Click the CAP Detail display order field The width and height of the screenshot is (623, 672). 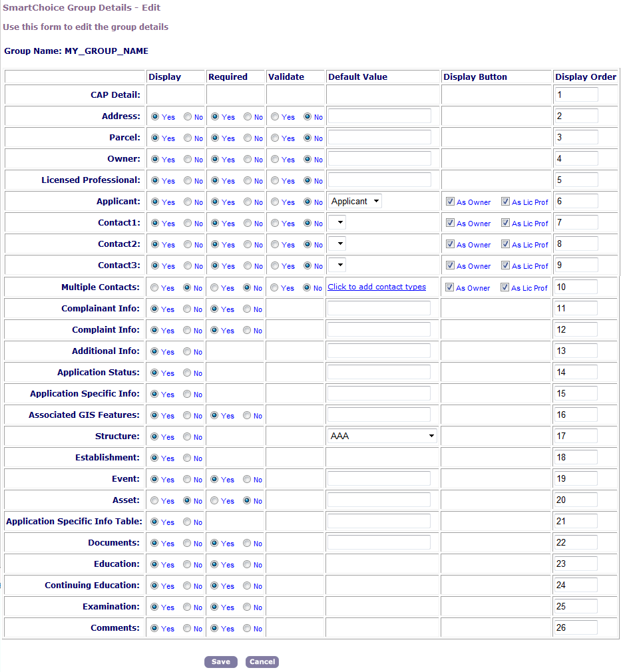[x=576, y=94]
